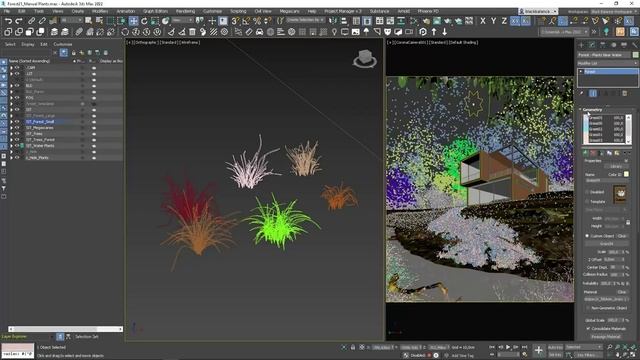640x360 pixels.
Task: Click the X axis constraint
Action: (483, 21)
